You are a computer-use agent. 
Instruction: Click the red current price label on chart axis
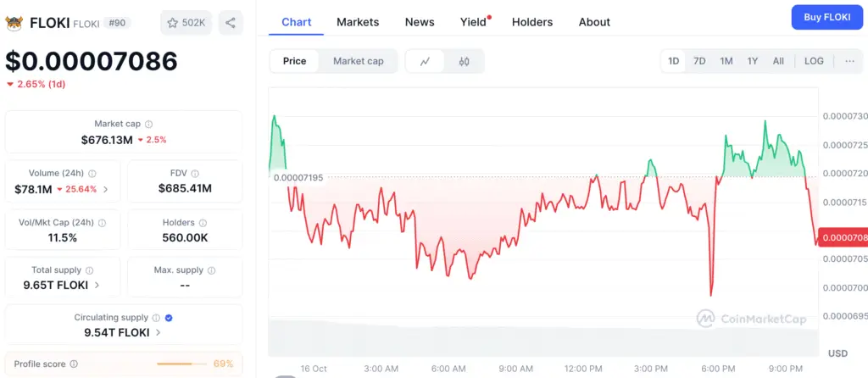click(x=844, y=237)
